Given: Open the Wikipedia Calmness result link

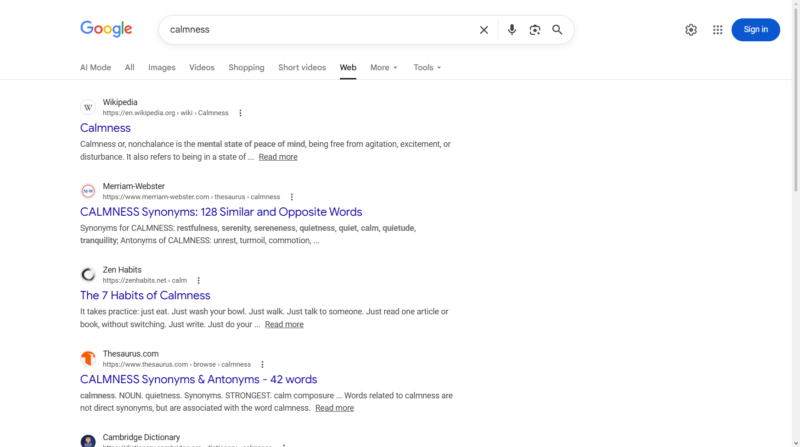Looking at the screenshot, I should (105, 128).
